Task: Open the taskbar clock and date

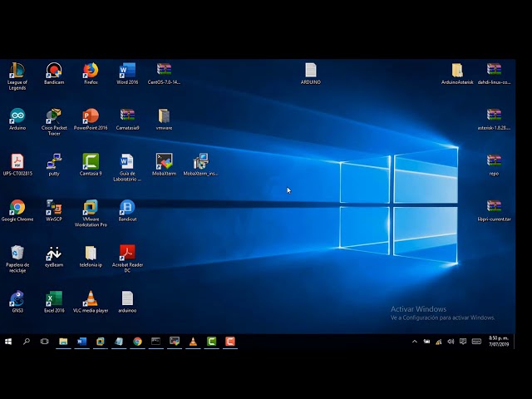Action: tap(499, 342)
